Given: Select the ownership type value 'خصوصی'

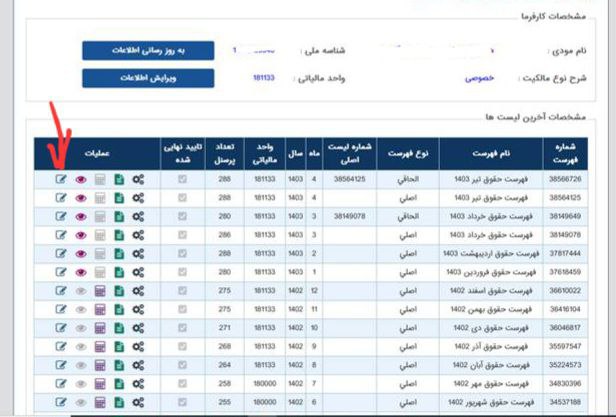Looking at the screenshot, I should click(x=479, y=78).
